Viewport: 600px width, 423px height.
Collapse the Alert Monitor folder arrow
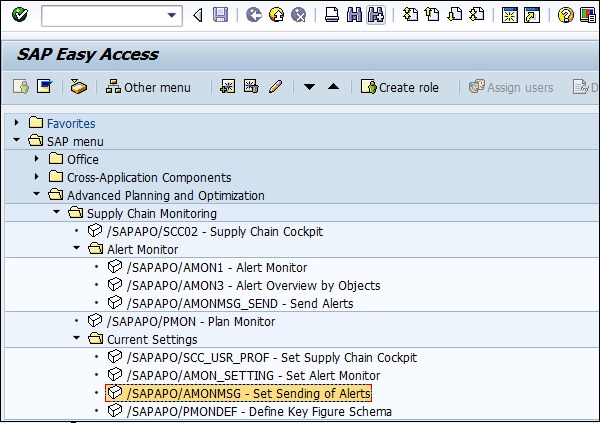(77, 248)
